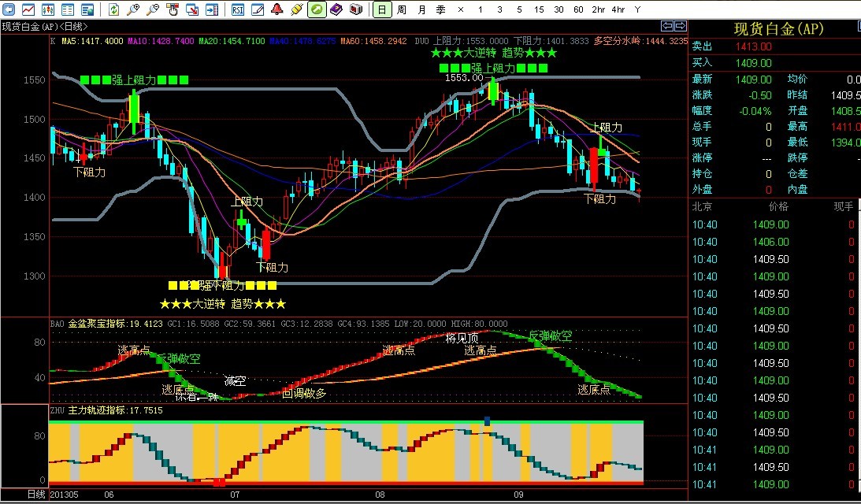Click the right arrow above the chart
This screenshot has width=861, height=504.
pyautogui.click(x=681, y=26)
